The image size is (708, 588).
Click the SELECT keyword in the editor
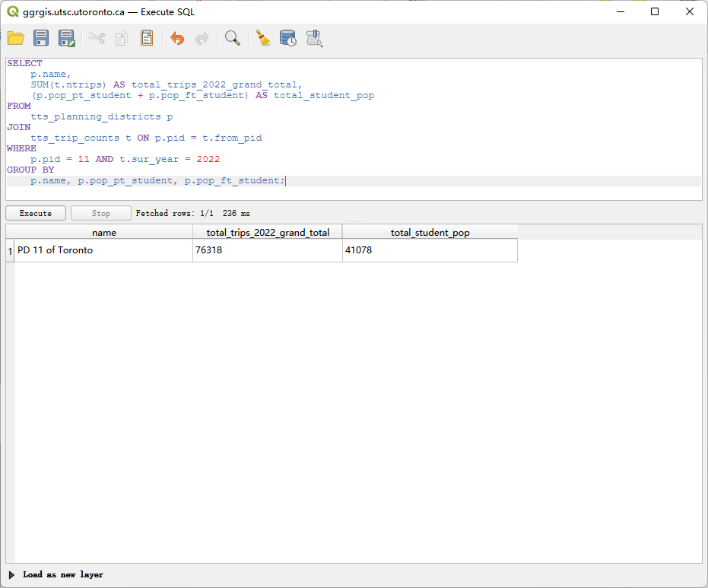(24, 63)
